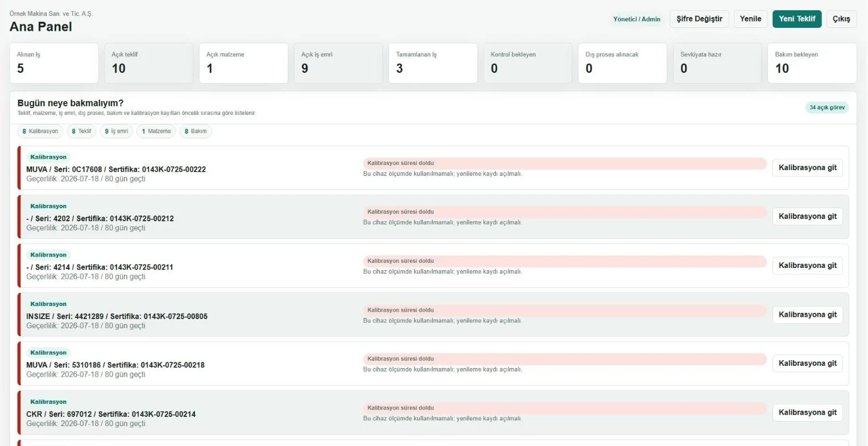Screen dimensions: 868x446
Task: Click the validity date text in the 5310186 row
Action: (86, 374)
